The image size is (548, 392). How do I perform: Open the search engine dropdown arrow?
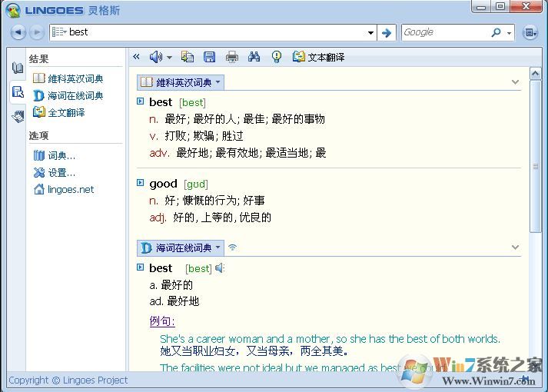(x=510, y=33)
